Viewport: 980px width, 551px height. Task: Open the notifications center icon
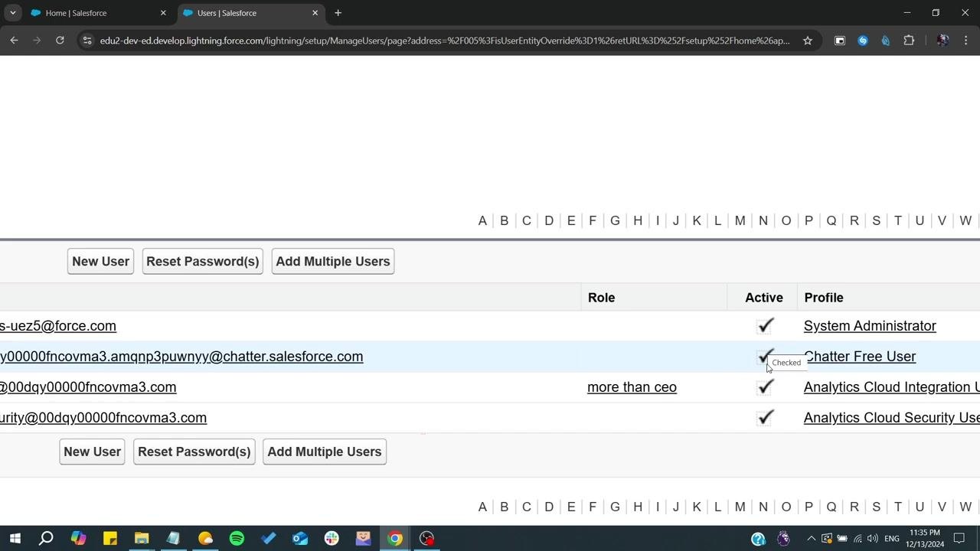tap(959, 539)
